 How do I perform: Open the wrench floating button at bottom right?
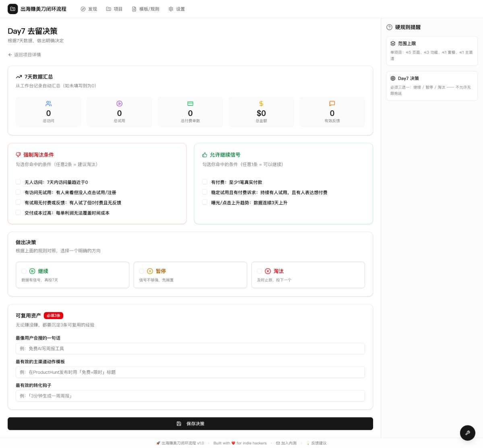point(467,433)
